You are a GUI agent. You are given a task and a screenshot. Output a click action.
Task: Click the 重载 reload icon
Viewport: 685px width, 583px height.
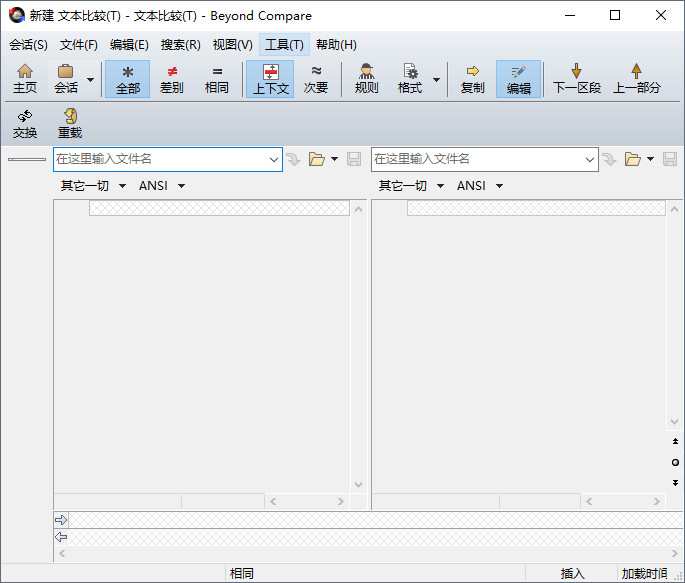70,124
